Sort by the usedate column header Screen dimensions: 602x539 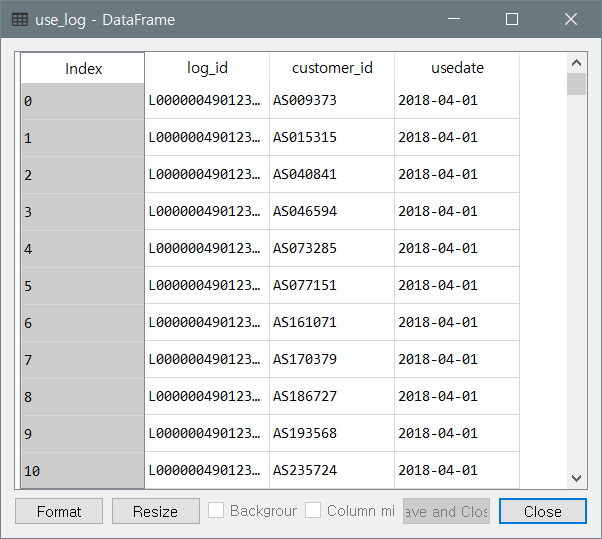(x=457, y=68)
